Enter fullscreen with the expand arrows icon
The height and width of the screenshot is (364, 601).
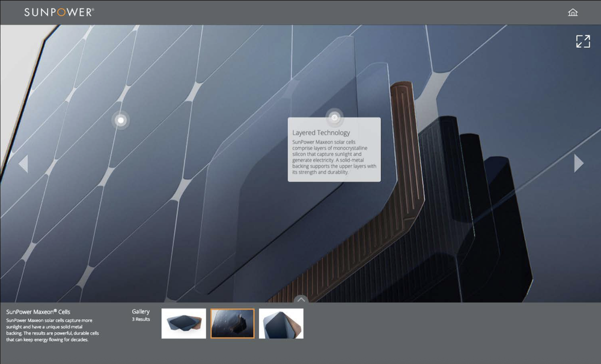tap(583, 41)
